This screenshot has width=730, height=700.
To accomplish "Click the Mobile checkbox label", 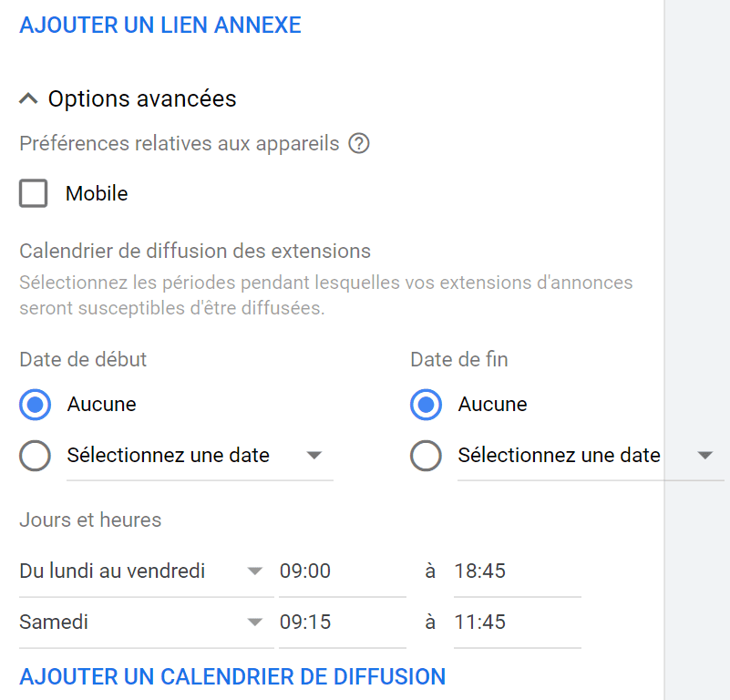I will tap(97, 193).
